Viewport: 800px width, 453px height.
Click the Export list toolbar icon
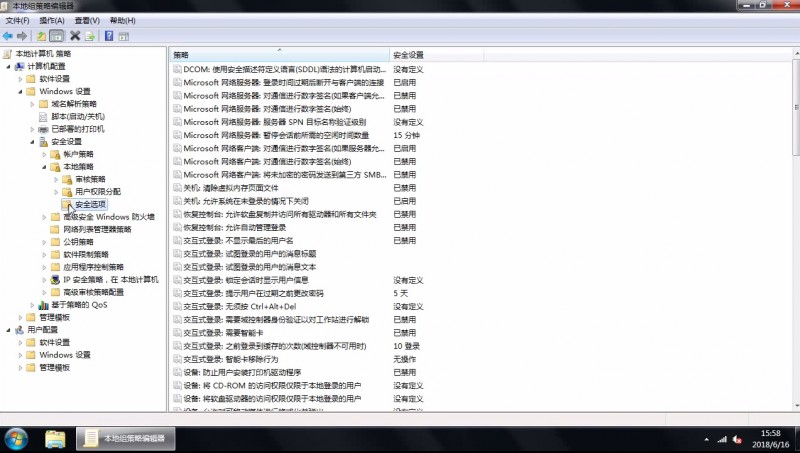90,36
